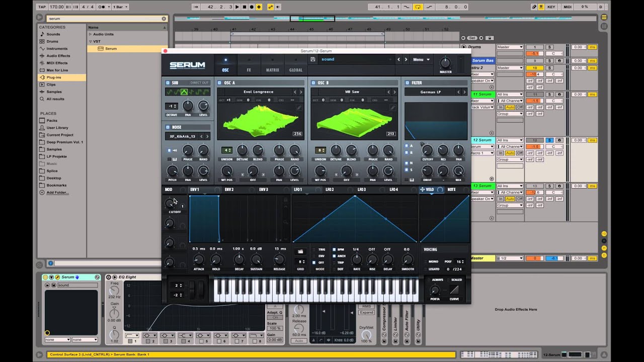This screenshot has width=644, height=362.
Task: Click the MIDI map mode button
Action: [x=568, y=7]
